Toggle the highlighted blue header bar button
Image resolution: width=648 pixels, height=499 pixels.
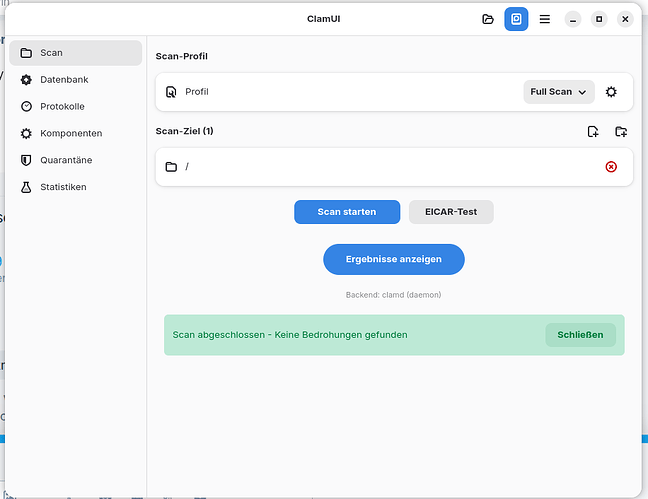516,19
